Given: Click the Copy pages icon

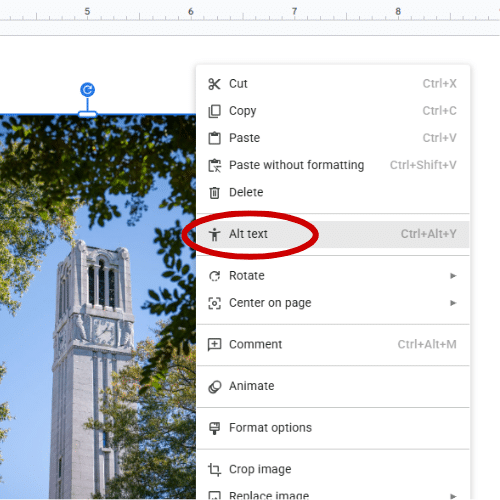Looking at the screenshot, I should [x=214, y=111].
